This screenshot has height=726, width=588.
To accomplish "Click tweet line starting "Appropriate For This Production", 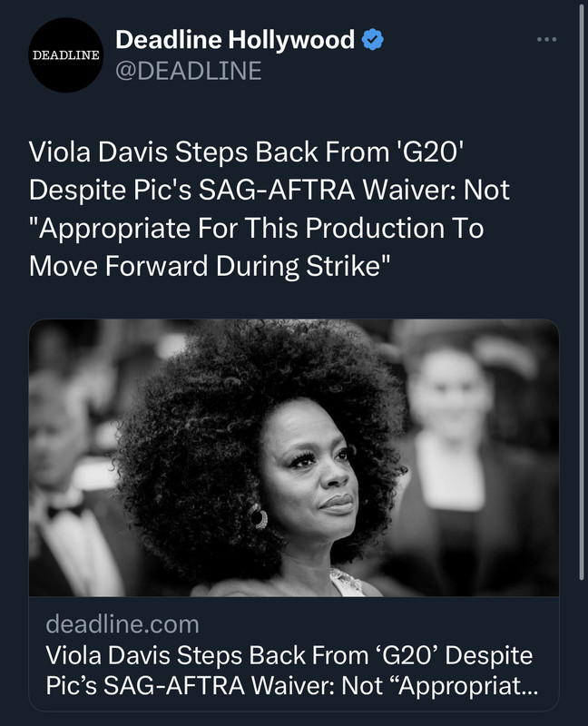I will pos(256,229).
